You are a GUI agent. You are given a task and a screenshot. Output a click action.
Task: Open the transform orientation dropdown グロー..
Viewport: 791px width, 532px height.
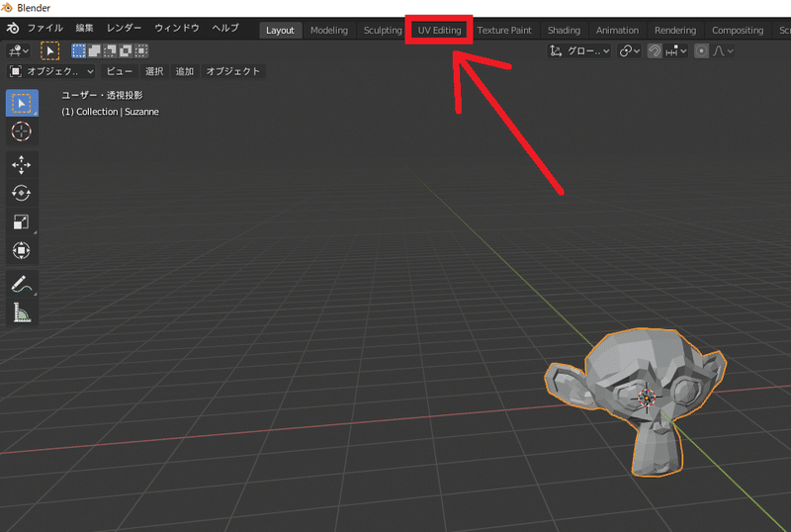tap(579, 51)
